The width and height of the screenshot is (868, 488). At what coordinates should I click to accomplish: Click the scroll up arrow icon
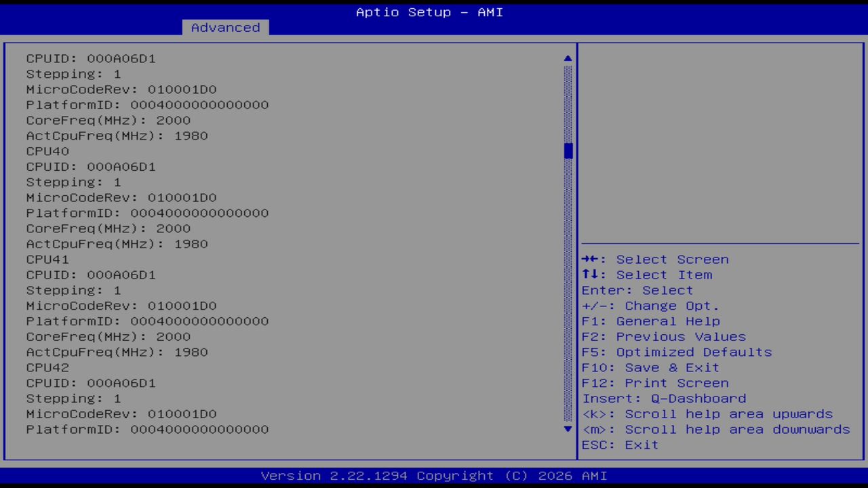click(x=568, y=58)
